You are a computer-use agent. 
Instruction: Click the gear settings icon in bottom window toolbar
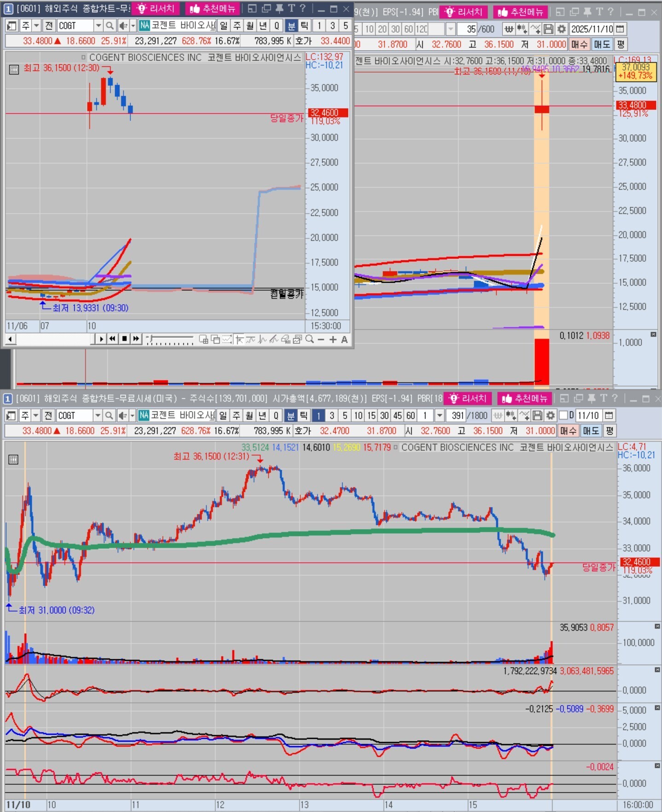point(551,416)
